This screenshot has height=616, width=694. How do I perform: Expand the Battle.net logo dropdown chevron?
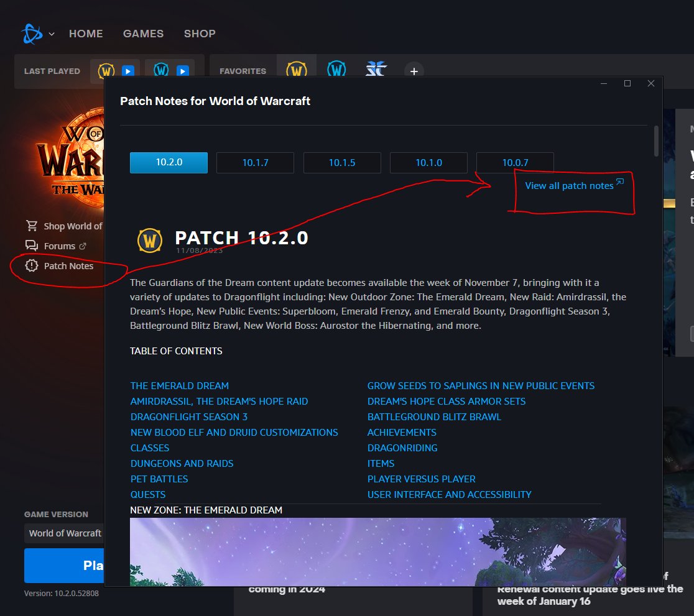tap(52, 34)
